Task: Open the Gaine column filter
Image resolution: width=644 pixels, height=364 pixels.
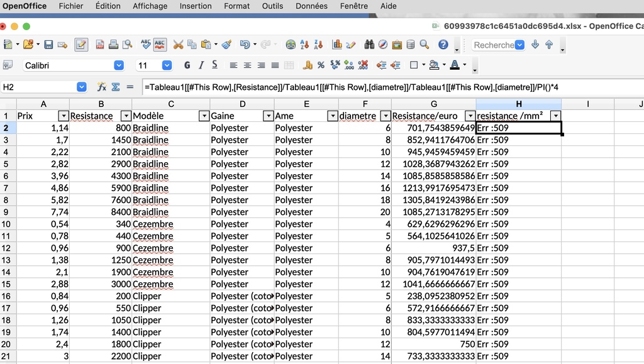Action: point(268,116)
